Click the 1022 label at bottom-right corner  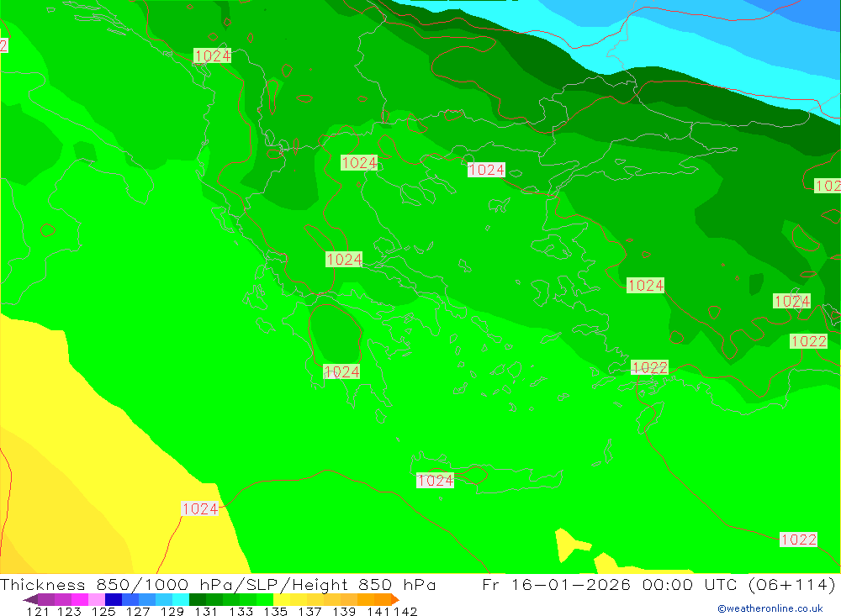point(798,540)
